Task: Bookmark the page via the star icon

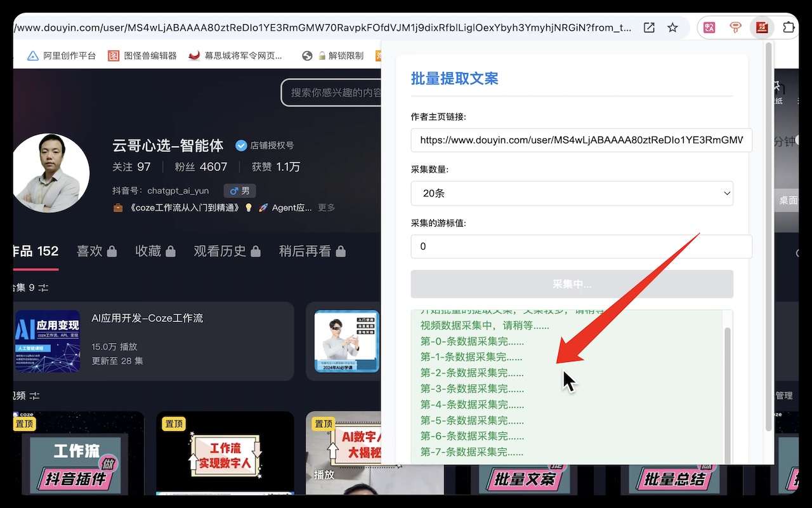Action: [672, 27]
